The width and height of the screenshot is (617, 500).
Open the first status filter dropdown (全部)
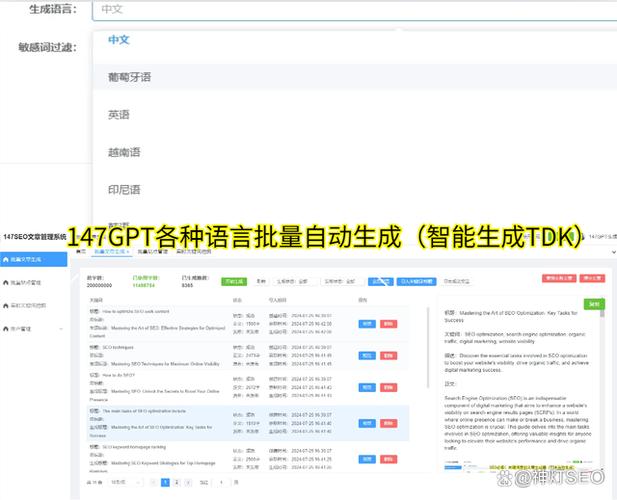(x=297, y=282)
